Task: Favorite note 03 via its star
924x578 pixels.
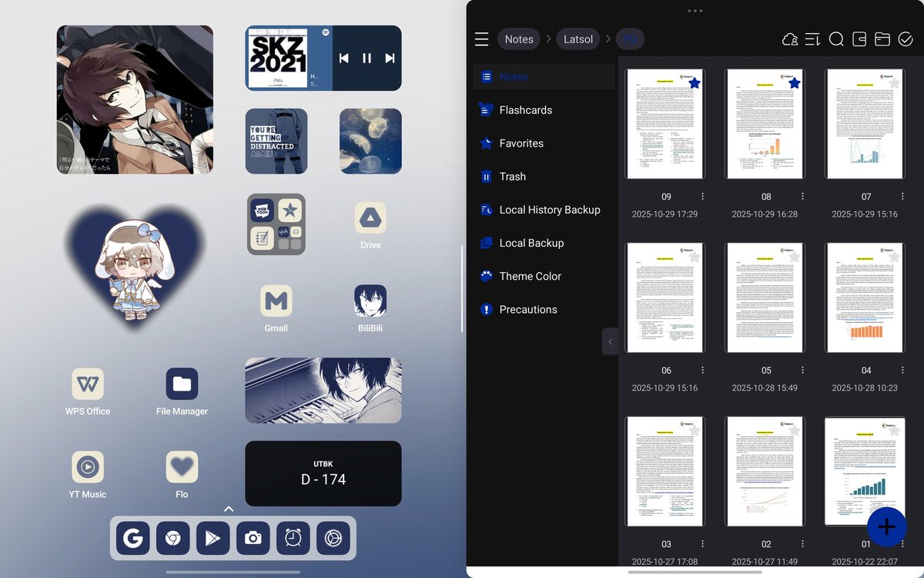Action: pos(694,430)
